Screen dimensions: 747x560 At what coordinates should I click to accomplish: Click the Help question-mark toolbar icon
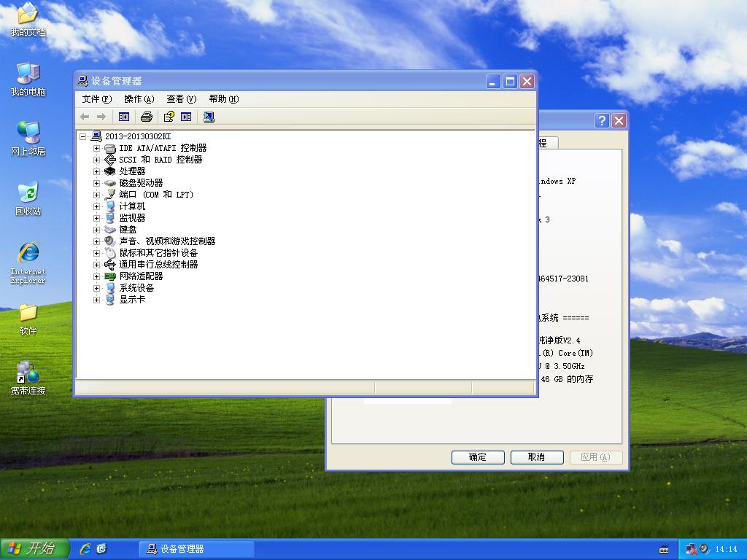click(169, 117)
